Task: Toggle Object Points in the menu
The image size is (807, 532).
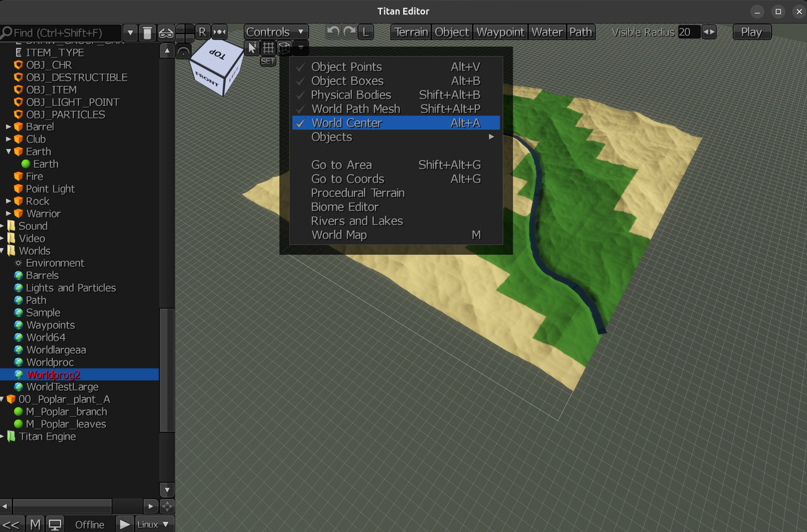Action: click(x=396, y=67)
